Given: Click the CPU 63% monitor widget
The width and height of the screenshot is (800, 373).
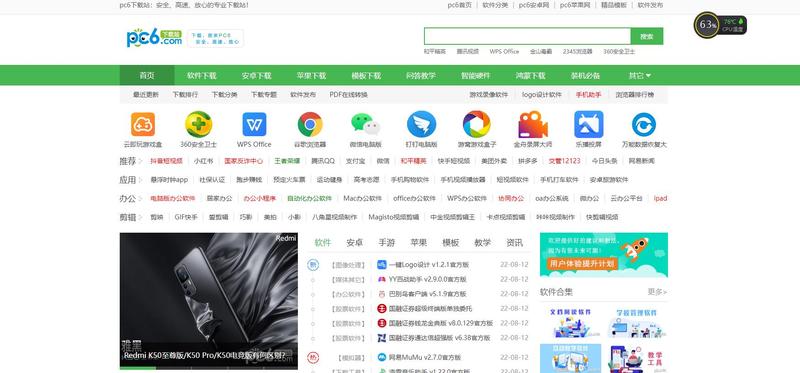Looking at the screenshot, I should pos(707,24).
